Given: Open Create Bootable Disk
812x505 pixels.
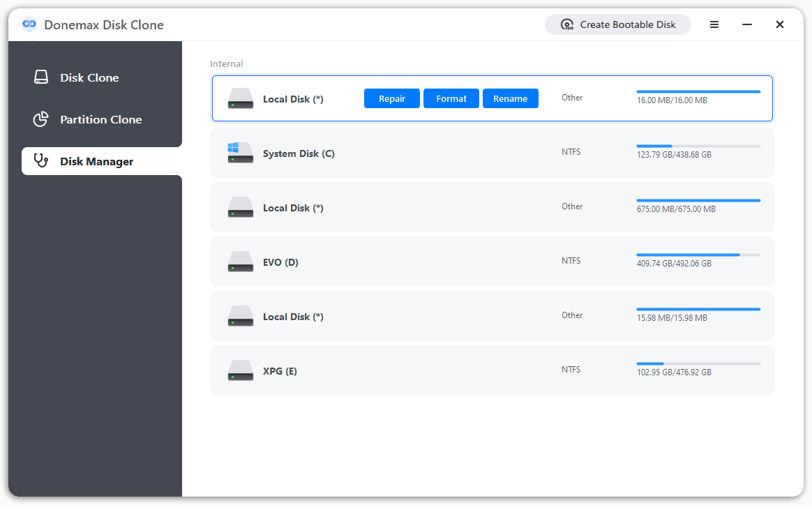Looking at the screenshot, I should pyautogui.click(x=618, y=24).
